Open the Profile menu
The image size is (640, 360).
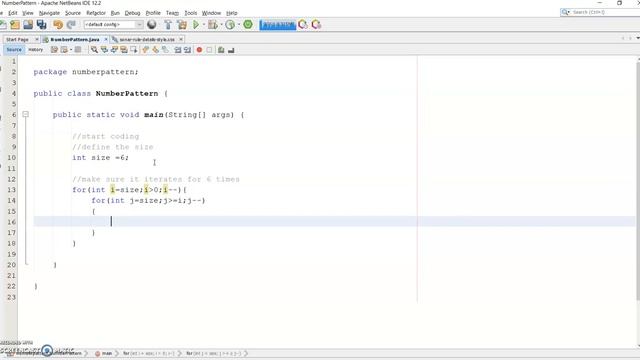pos(153,13)
